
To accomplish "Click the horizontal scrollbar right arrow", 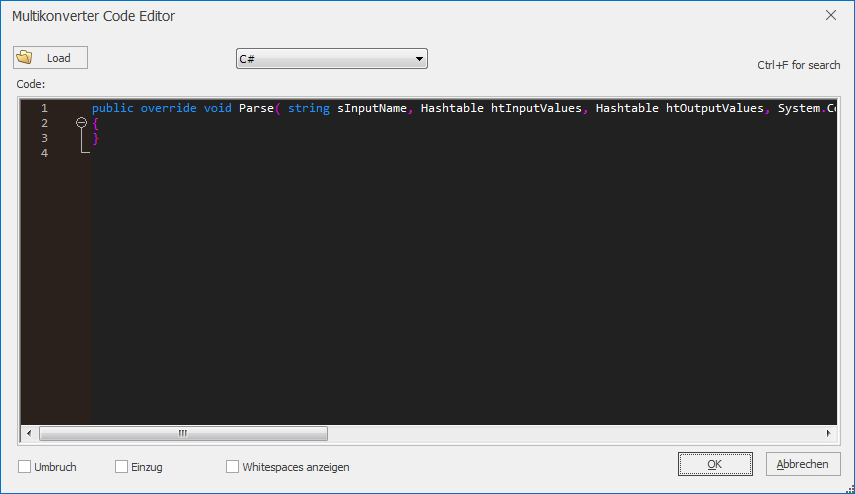I will coord(829,433).
